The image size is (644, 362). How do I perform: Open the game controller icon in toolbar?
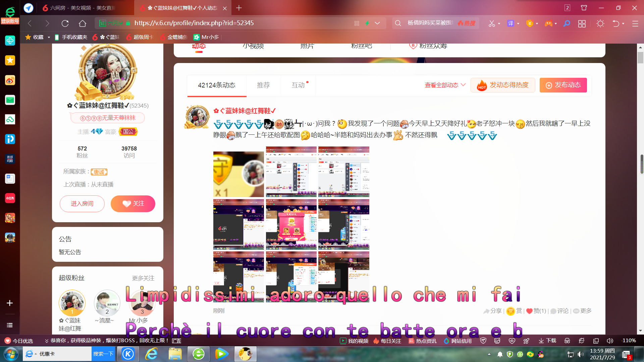point(548,23)
